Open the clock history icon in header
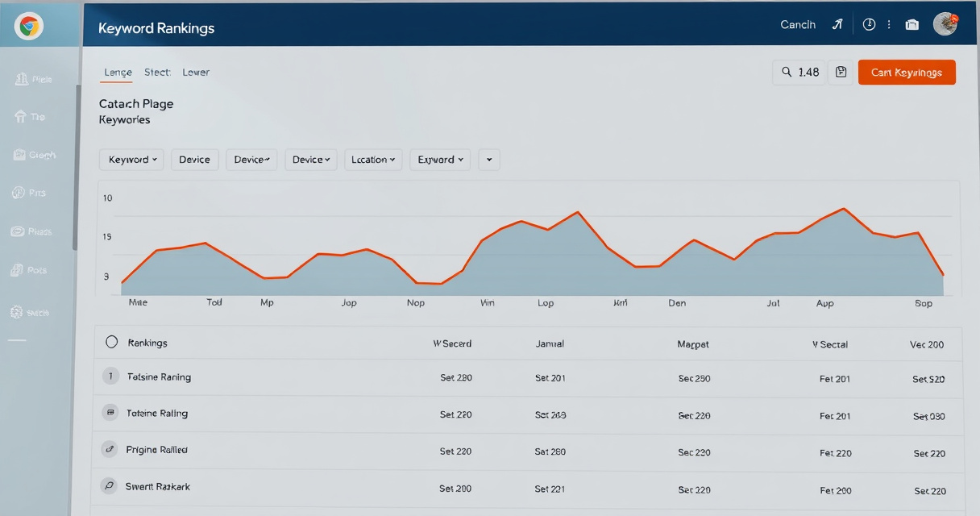980x516 pixels. click(x=869, y=25)
